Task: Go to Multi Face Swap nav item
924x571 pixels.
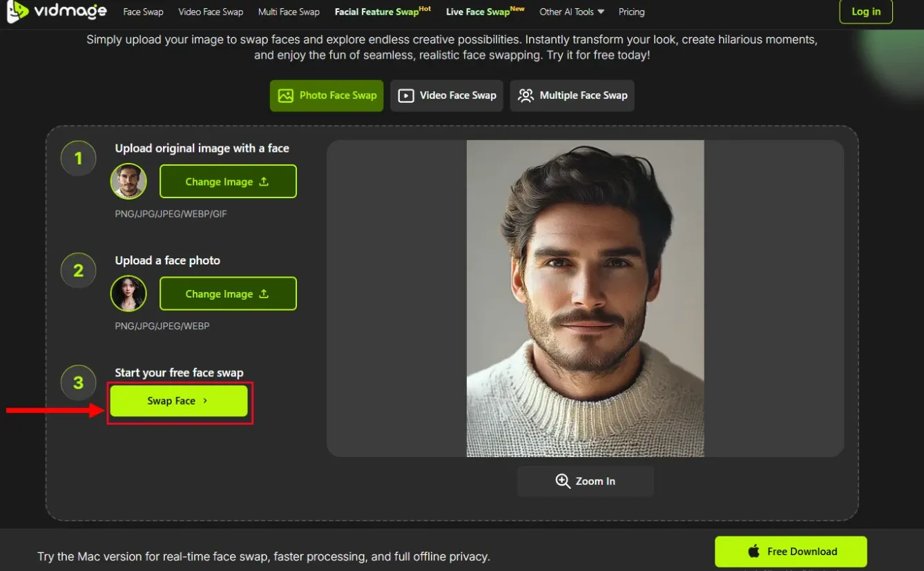Action: pyautogui.click(x=289, y=12)
